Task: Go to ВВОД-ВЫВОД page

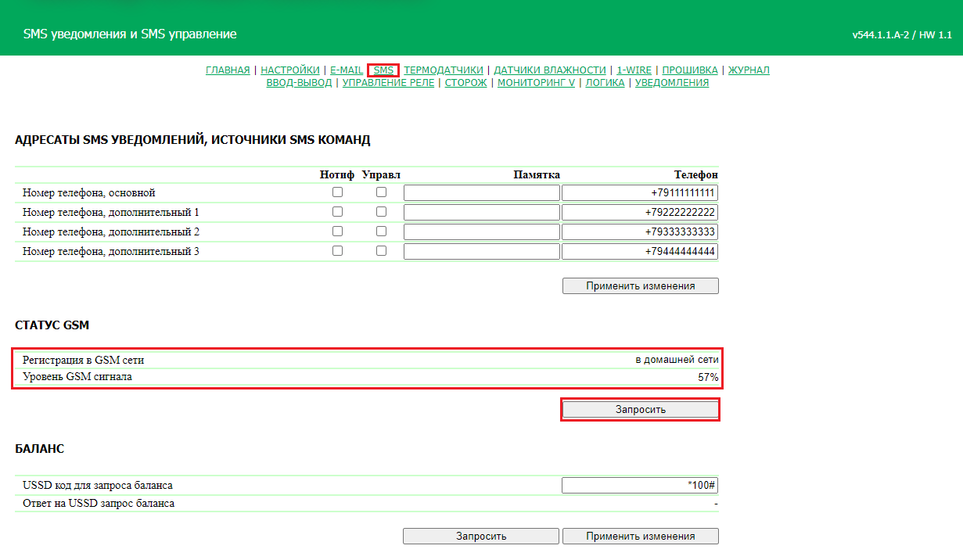Action: pos(299,82)
